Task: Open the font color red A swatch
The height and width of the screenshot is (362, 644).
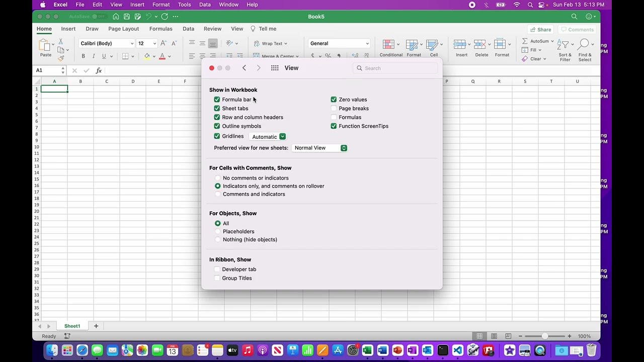Action: [162, 56]
